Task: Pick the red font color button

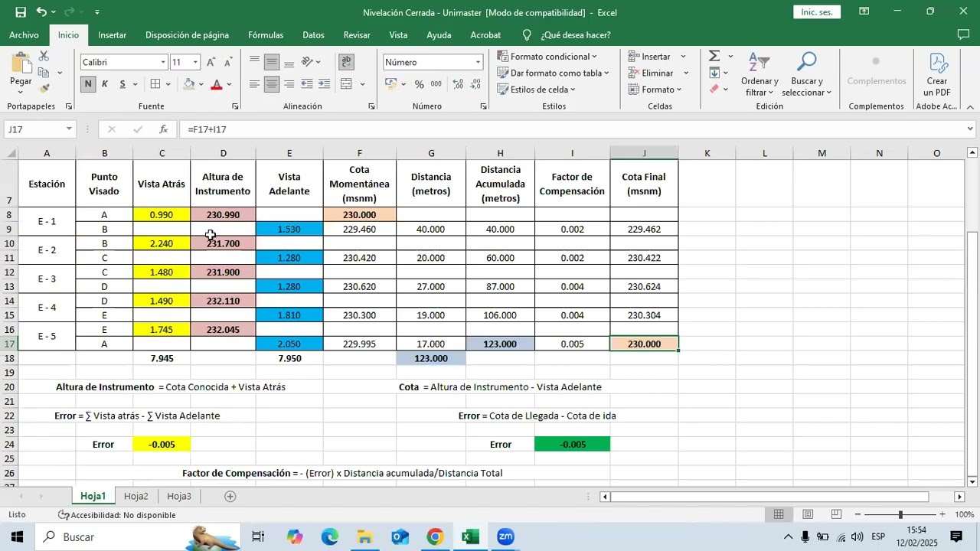Action: click(217, 84)
